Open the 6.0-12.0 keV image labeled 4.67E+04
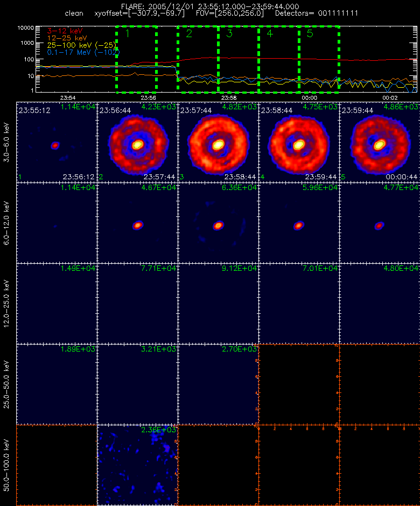Image resolution: width=420 pixels, height=506 pixels. (x=137, y=223)
